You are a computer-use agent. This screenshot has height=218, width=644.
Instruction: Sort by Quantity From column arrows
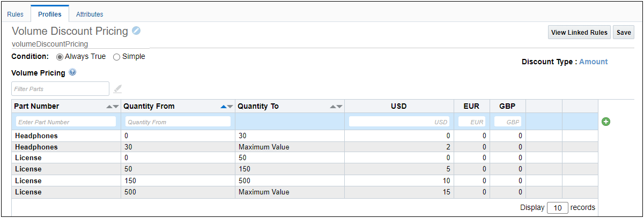click(227, 107)
